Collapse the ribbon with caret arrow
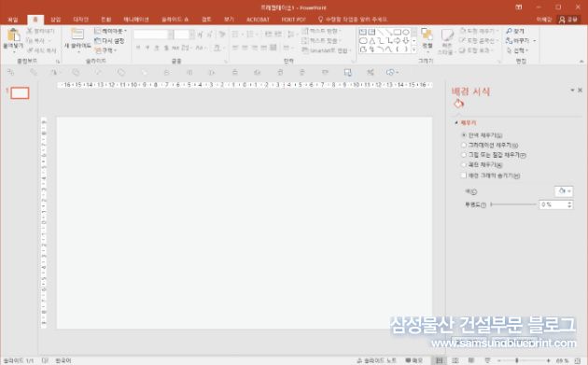The width and height of the screenshot is (588, 365). tap(581, 62)
